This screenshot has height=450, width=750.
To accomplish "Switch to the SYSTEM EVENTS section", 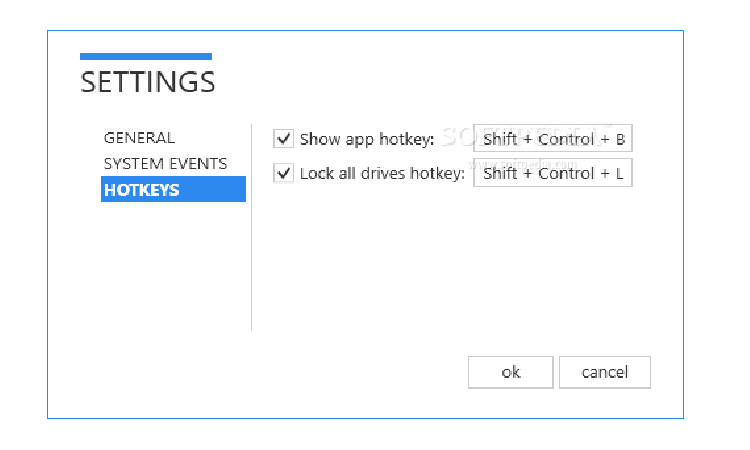I will pos(165,163).
